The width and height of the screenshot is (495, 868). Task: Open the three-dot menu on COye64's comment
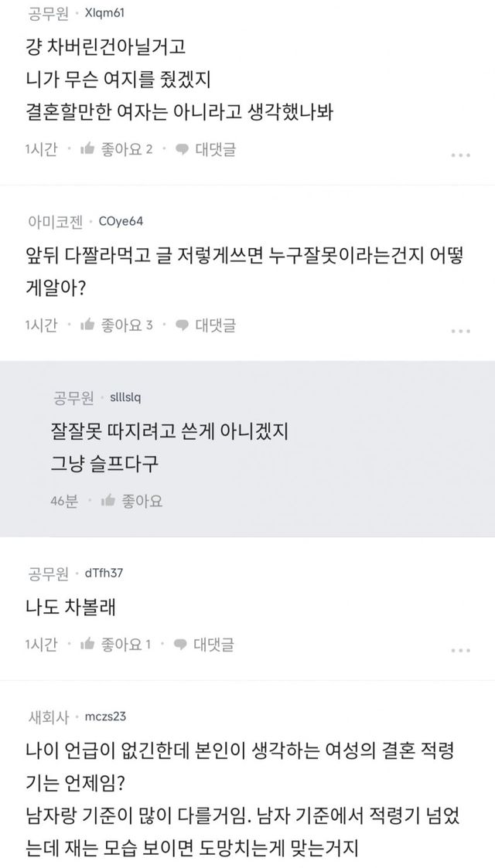click(x=460, y=331)
